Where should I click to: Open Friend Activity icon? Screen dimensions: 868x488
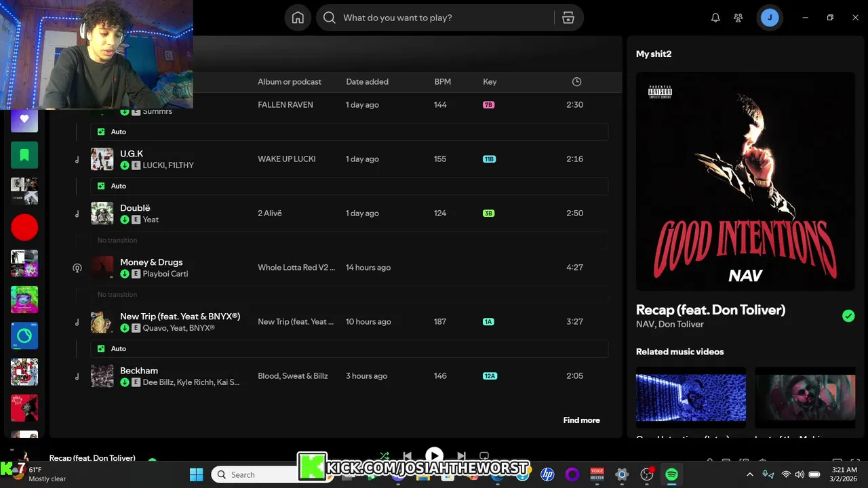click(738, 18)
